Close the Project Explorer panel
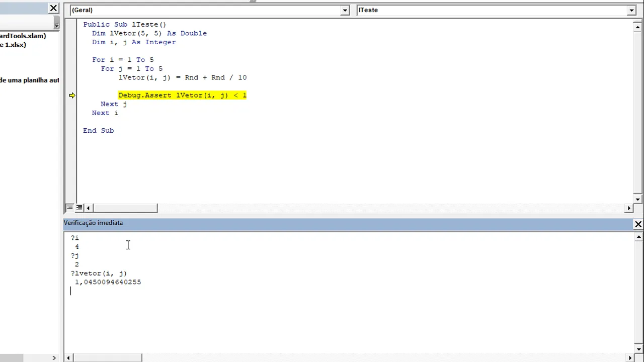 point(54,8)
